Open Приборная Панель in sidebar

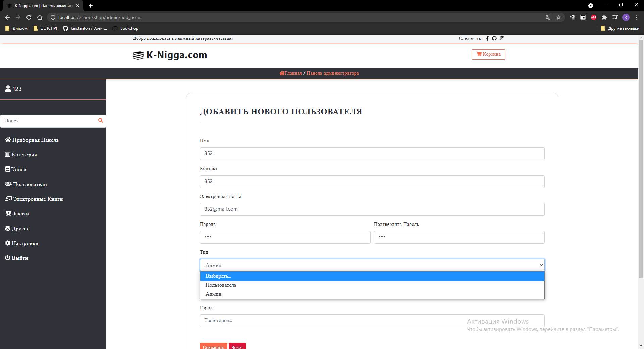click(32, 140)
